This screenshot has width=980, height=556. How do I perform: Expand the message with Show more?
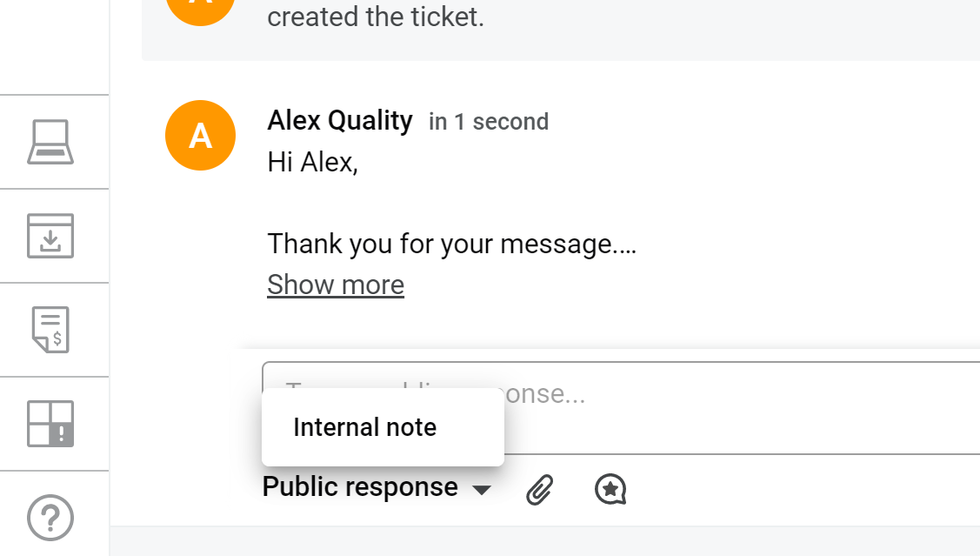[x=336, y=285]
